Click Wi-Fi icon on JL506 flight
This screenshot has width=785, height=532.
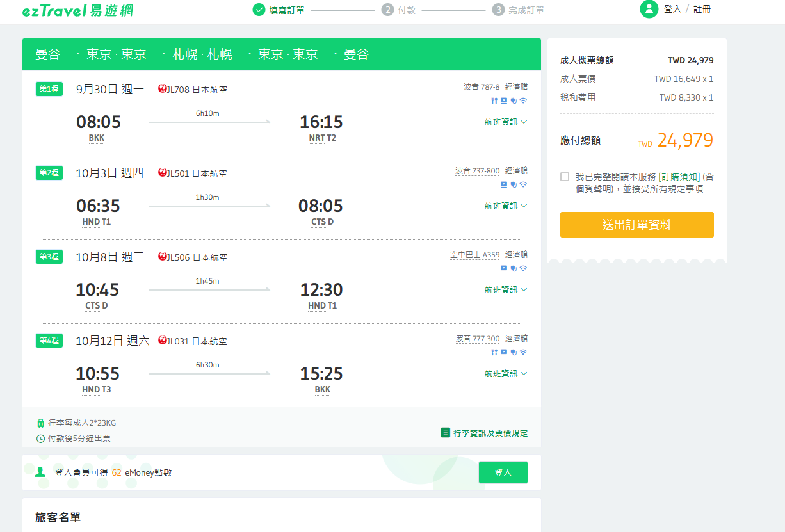(523, 268)
